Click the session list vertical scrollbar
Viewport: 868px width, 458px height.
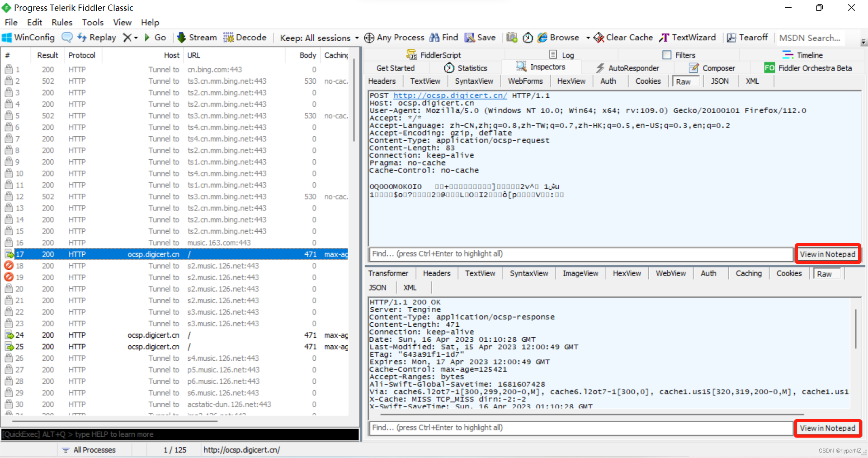[x=354, y=100]
